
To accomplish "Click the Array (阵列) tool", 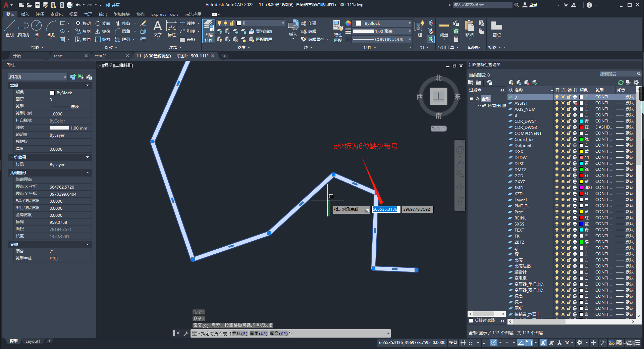I will [x=122, y=39].
